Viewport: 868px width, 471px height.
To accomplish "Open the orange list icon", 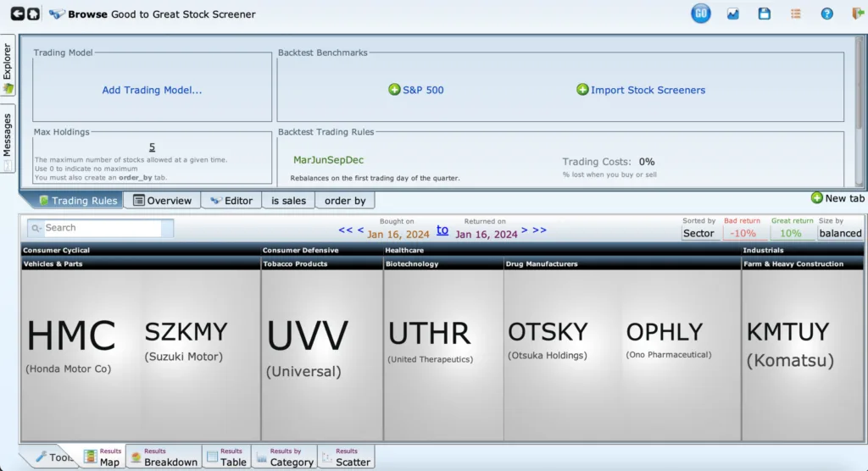I will 796,14.
